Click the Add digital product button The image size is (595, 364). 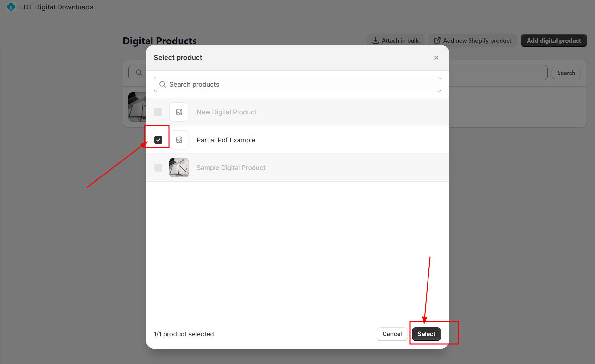554,41
